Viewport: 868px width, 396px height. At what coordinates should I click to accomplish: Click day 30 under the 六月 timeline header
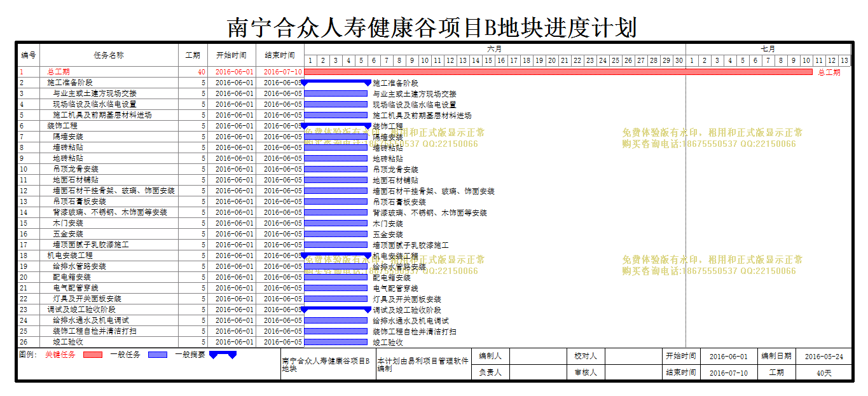tap(679, 60)
